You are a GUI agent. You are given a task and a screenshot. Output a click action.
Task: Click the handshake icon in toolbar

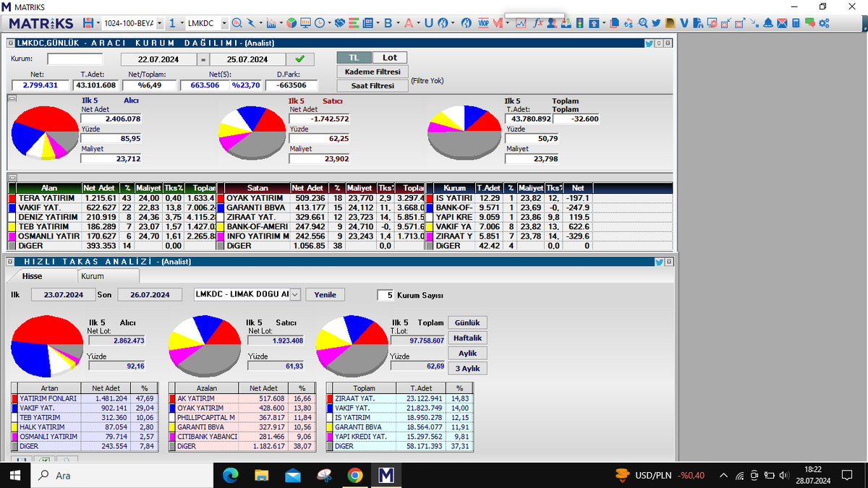click(340, 23)
